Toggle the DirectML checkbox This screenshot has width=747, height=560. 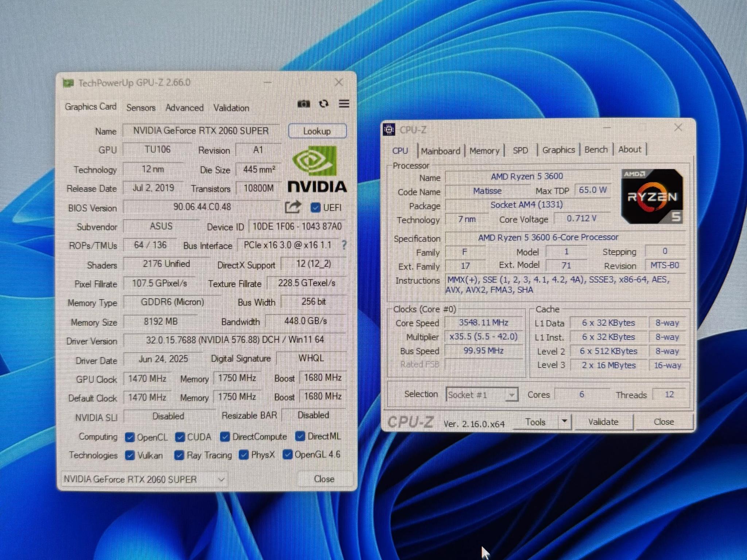pyautogui.click(x=300, y=436)
